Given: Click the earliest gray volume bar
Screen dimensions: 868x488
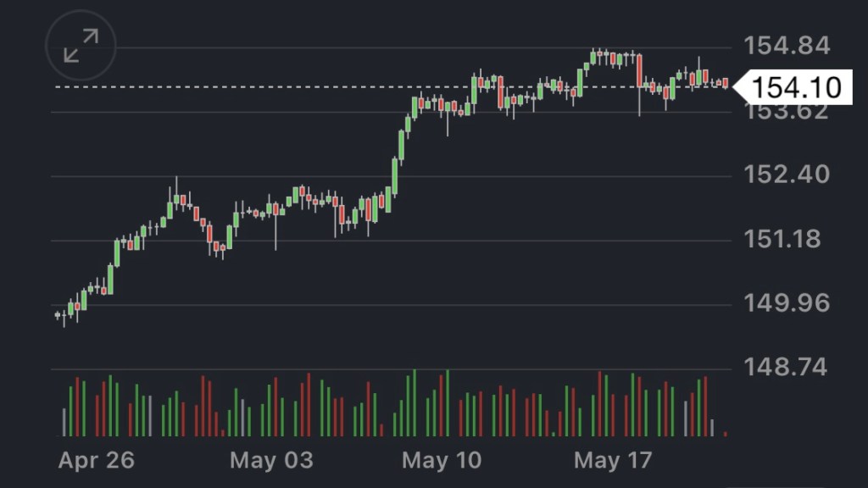Looking at the screenshot, I should (x=64, y=422).
